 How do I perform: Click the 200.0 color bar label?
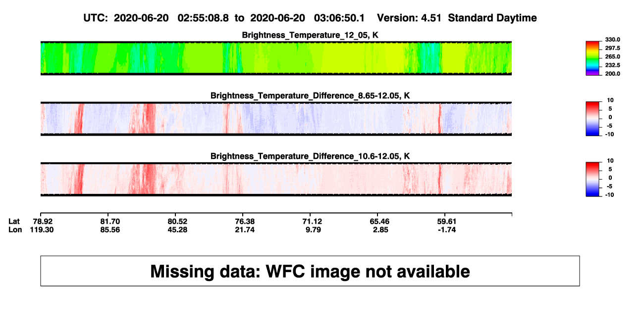point(614,74)
